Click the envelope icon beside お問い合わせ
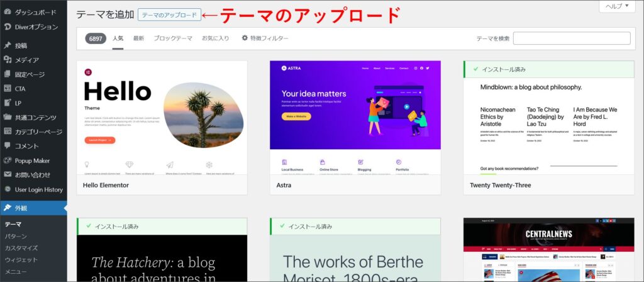The image size is (644, 282). (8, 174)
